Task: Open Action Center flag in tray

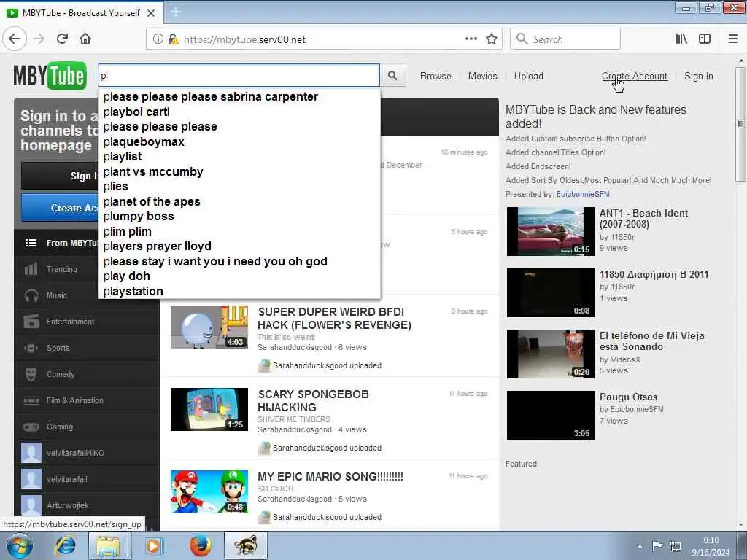Action: [x=658, y=545]
